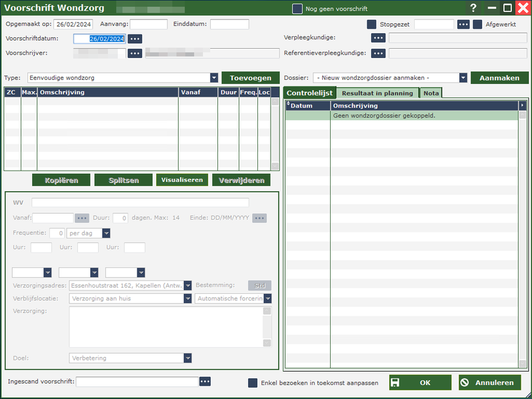Image resolution: width=532 pixels, height=399 pixels.
Task: Click ellipsis button next to Voorschriftdatum
Action: (135, 39)
